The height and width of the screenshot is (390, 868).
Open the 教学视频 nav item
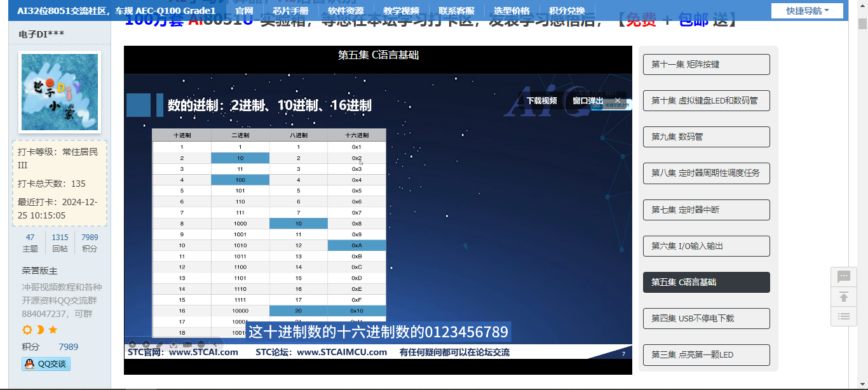(401, 11)
